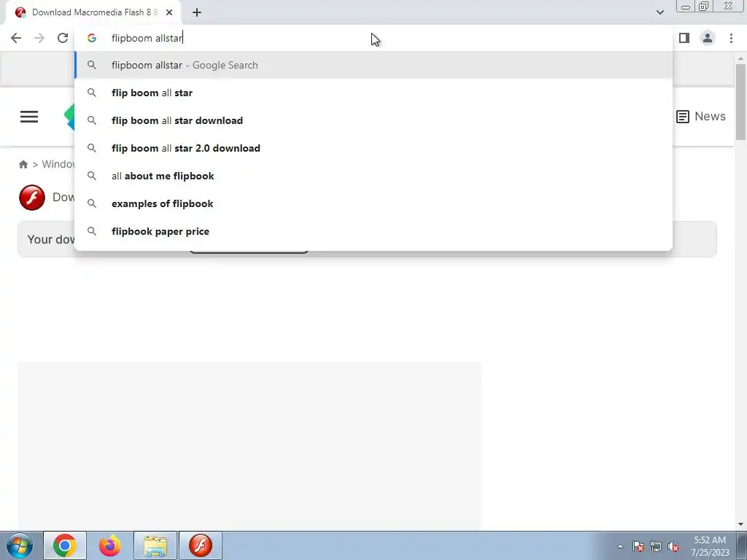Choose 'examples of flipbook' suggestion
Image resolution: width=747 pixels, height=560 pixels.
coord(373,203)
